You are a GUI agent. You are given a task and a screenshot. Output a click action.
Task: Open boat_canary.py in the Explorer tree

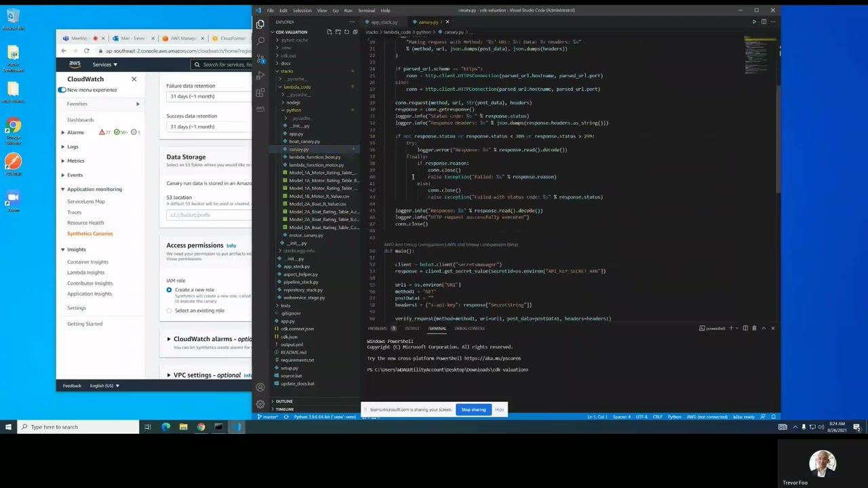tap(304, 141)
